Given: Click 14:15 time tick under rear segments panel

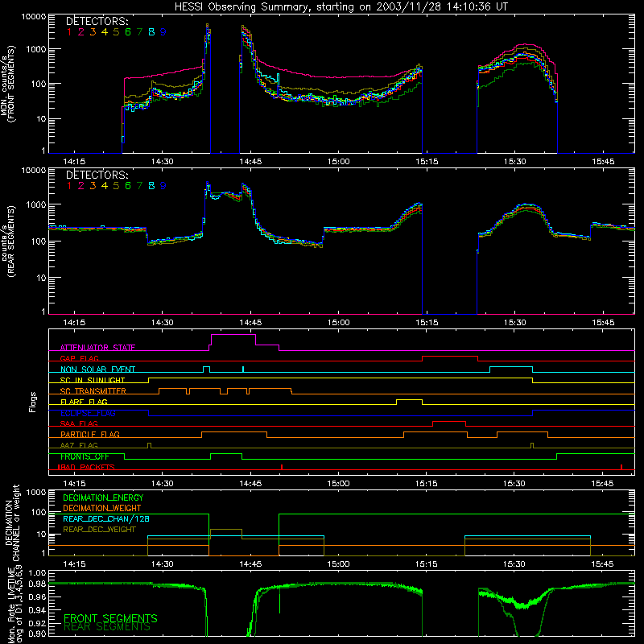Looking at the screenshot, I should [x=74, y=323].
